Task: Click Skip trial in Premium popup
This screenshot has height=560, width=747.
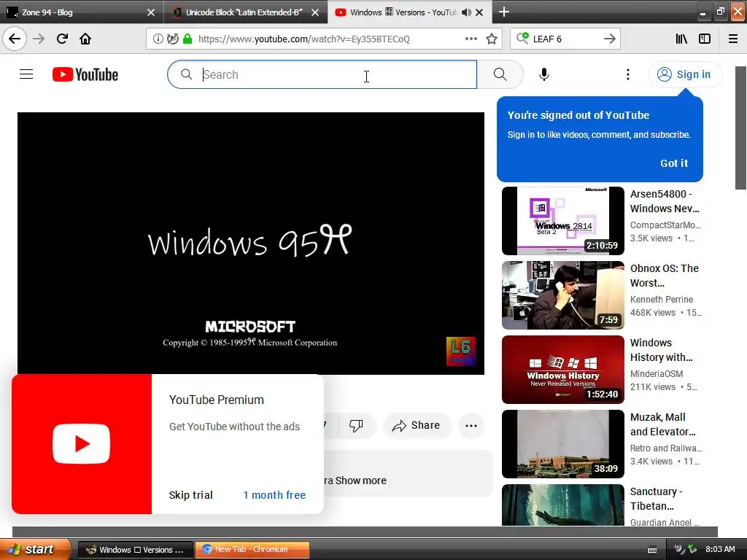Action: pos(190,495)
